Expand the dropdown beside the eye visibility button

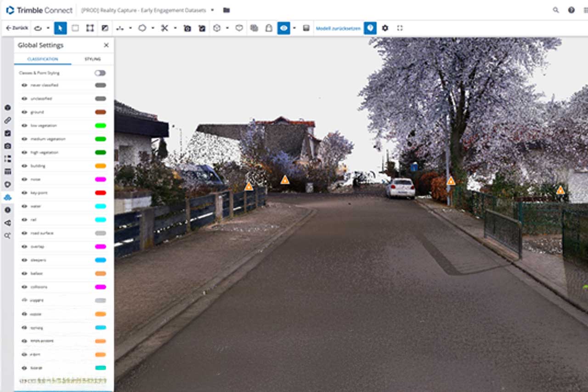pyautogui.click(x=294, y=28)
